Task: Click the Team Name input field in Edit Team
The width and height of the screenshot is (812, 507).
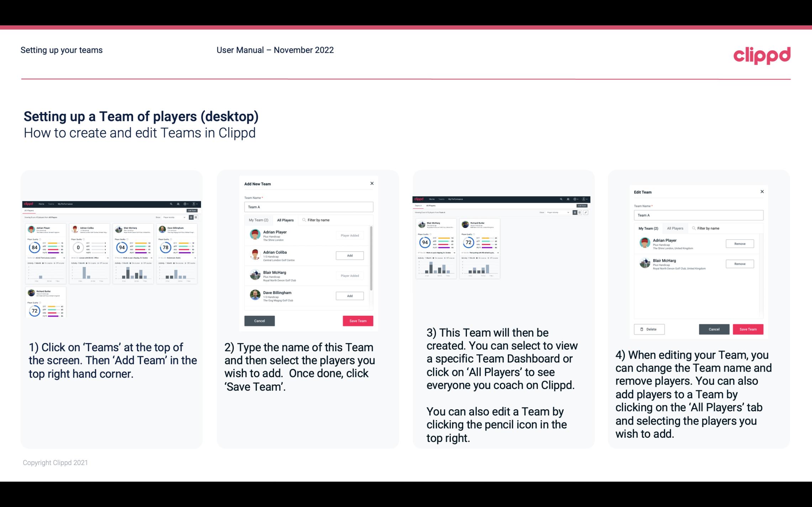Action: click(697, 215)
